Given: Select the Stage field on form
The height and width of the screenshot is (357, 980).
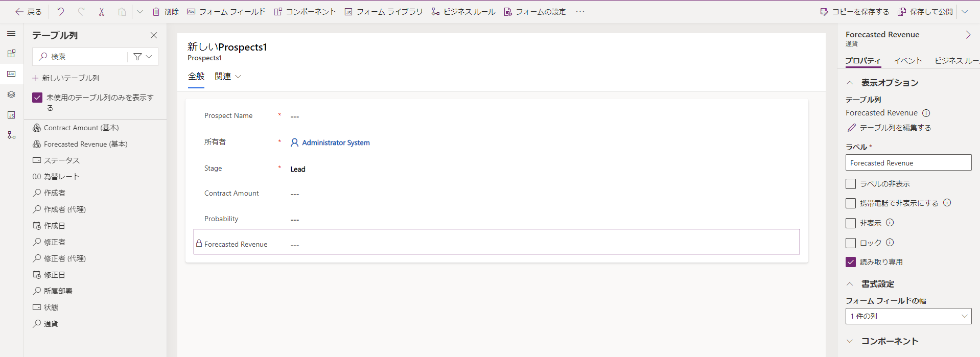Looking at the screenshot, I should click(497, 169).
